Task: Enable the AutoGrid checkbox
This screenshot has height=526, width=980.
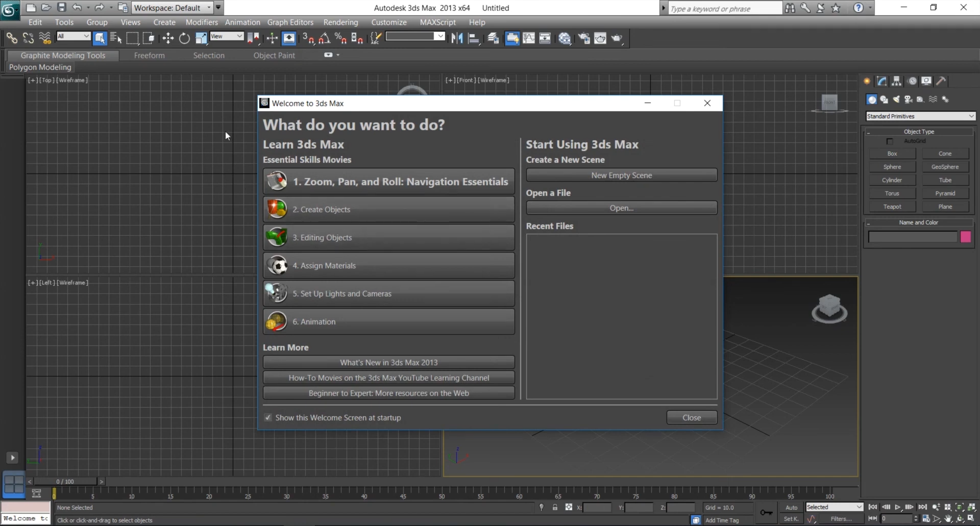Action: [890, 141]
